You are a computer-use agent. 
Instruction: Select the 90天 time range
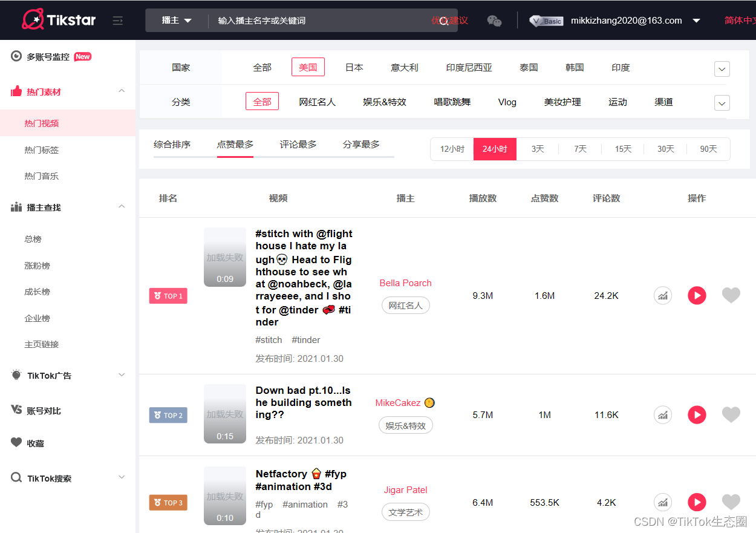(708, 149)
